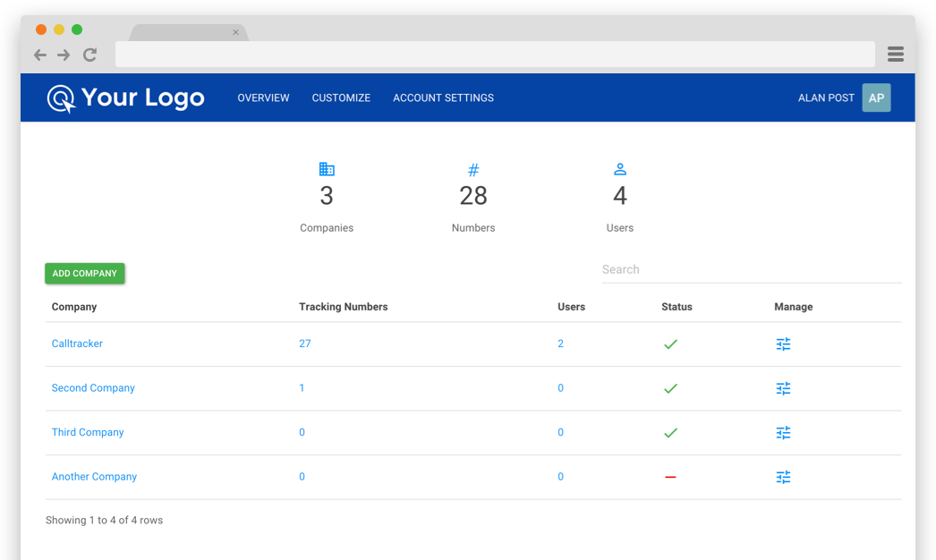Image resolution: width=936 pixels, height=560 pixels.
Task: Open manage settings icon for Third Company
Action: coord(783,433)
